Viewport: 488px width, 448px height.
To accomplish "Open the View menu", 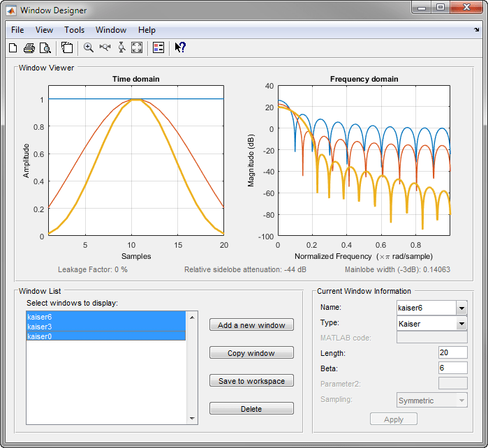I will 44,30.
